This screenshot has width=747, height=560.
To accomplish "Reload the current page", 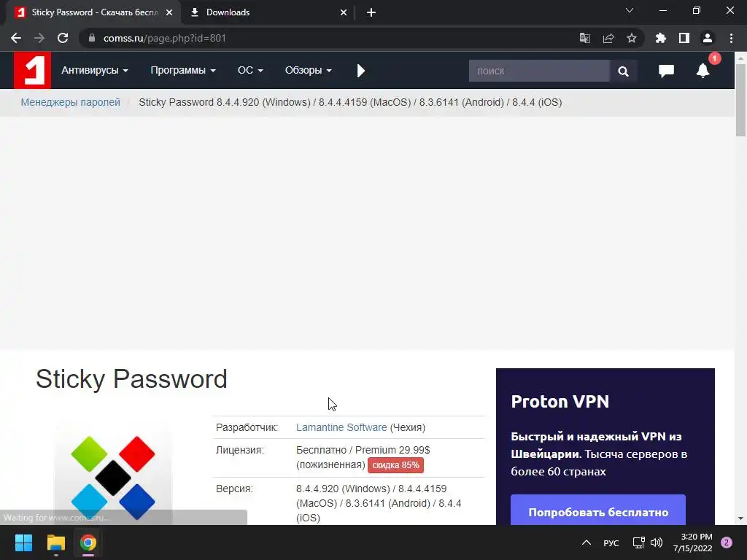I will [x=63, y=38].
